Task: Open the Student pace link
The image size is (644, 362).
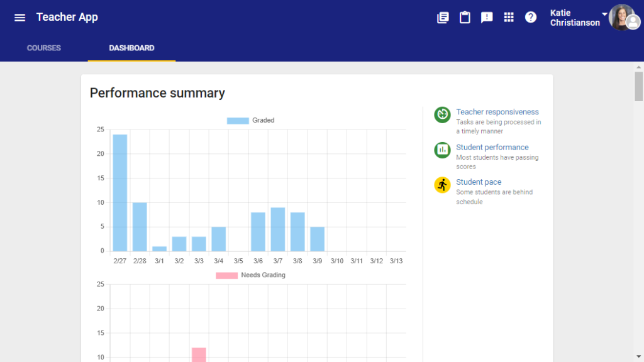Action: [x=479, y=182]
